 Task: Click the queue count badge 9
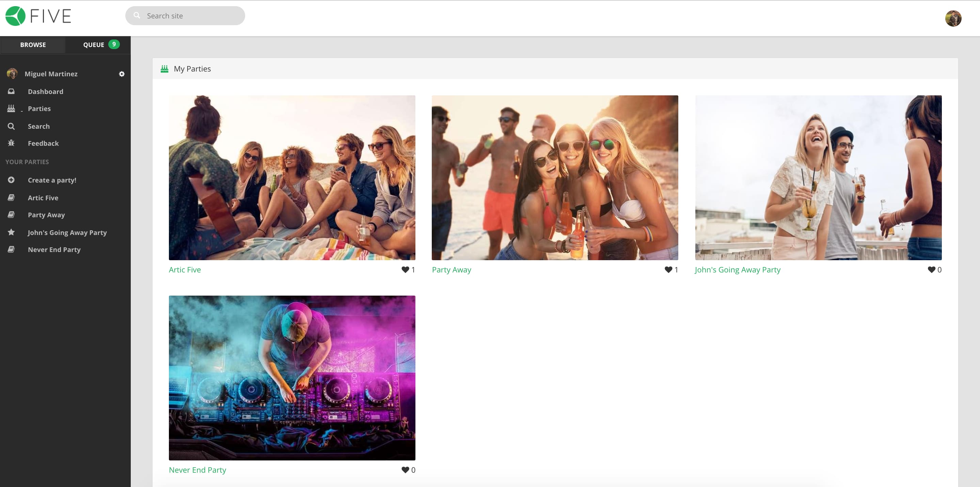click(114, 44)
